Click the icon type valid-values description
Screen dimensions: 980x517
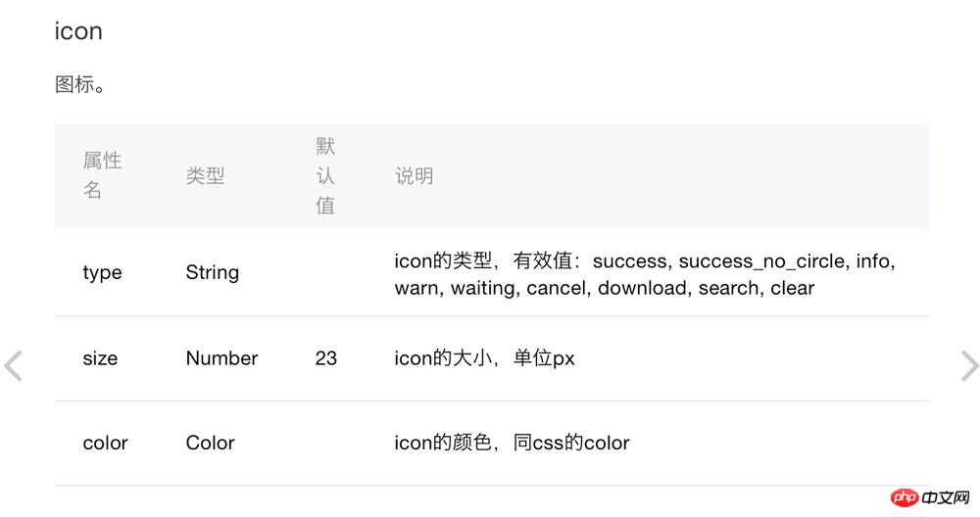645,274
